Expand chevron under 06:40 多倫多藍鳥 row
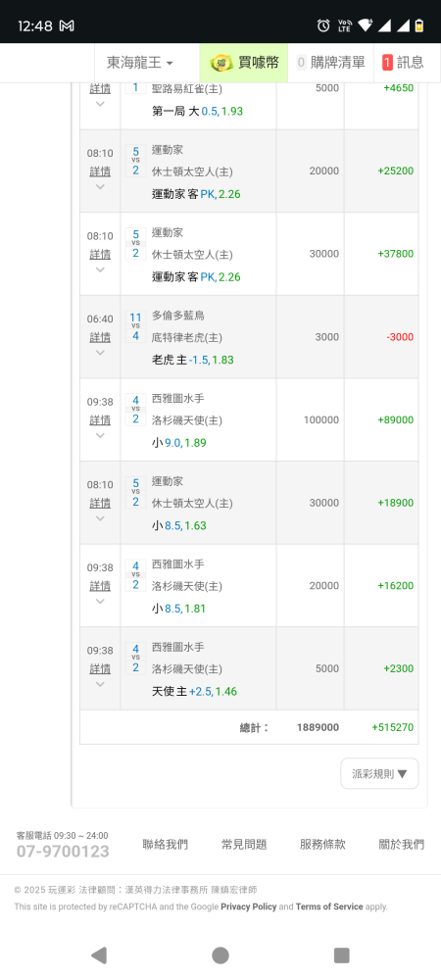Screen dimensions: 441x980 pyautogui.click(x=100, y=353)
